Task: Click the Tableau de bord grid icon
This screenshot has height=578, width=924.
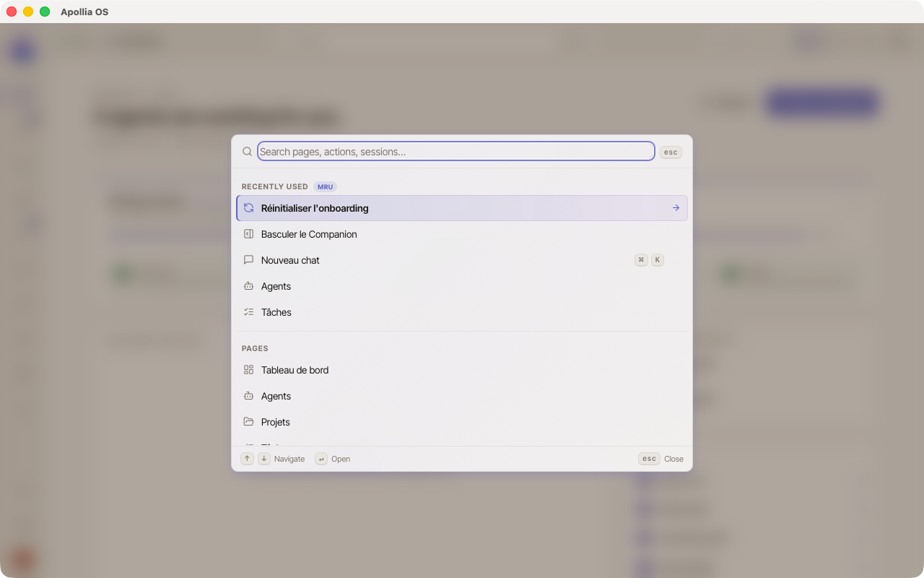Action: (x=248, y=370)
